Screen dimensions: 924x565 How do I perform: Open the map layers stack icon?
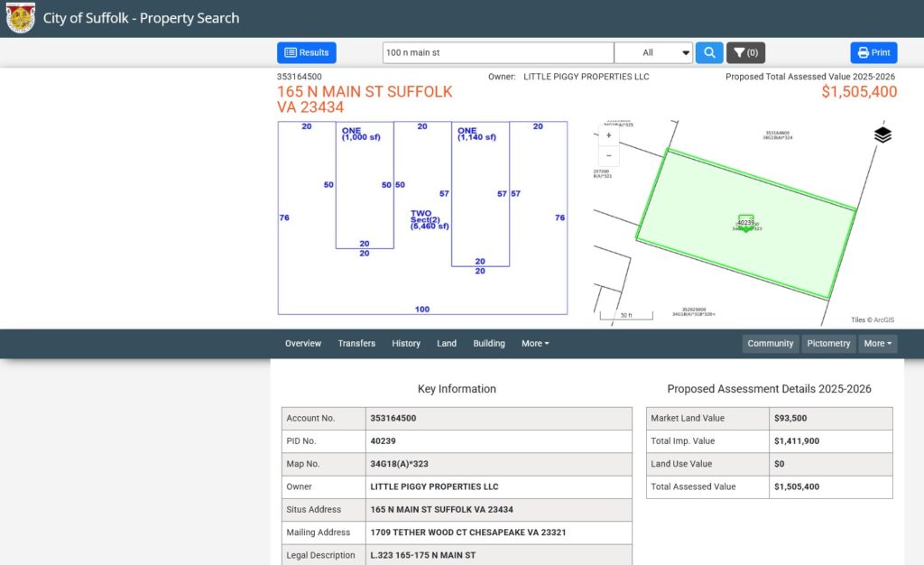tap(882, 134)
